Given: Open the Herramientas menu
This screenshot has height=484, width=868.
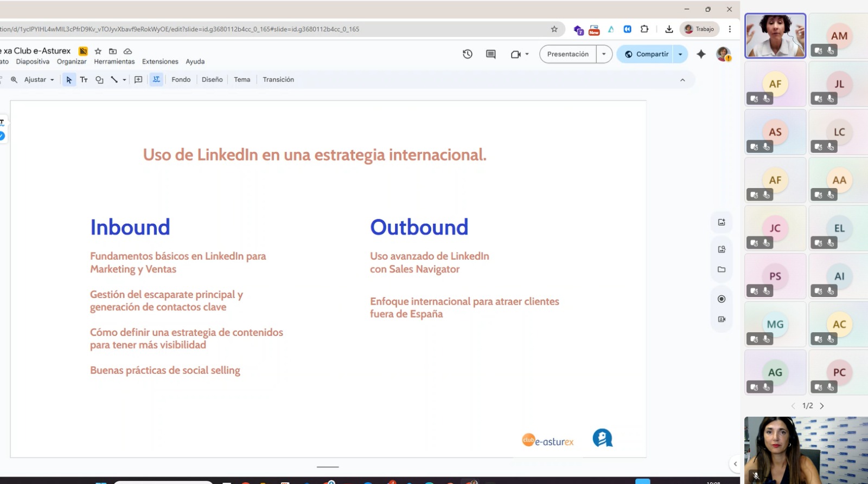Looking at the screenshot, I should [114, 62].
